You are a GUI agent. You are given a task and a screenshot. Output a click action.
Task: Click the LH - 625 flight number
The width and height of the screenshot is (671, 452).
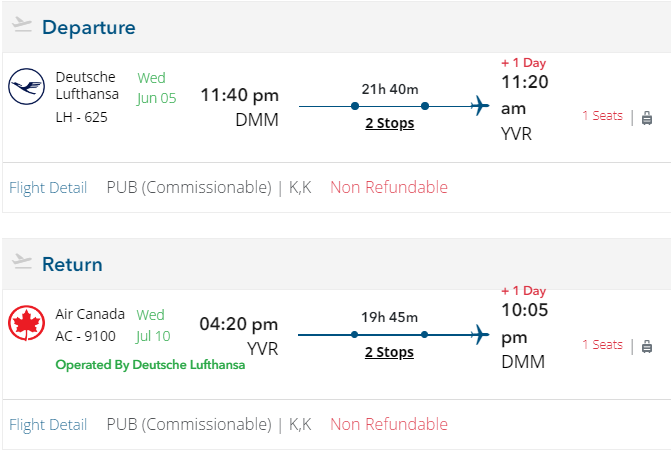coord(82,117)
